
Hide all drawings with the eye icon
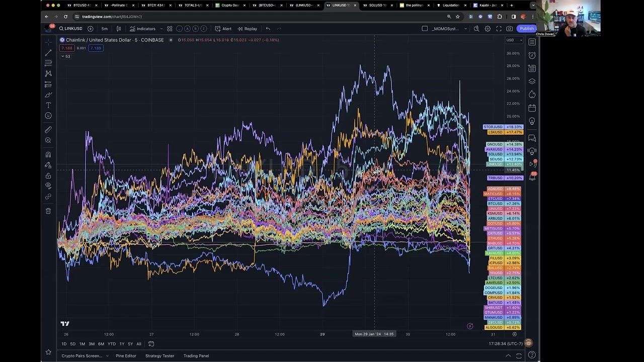click(48, 186)
